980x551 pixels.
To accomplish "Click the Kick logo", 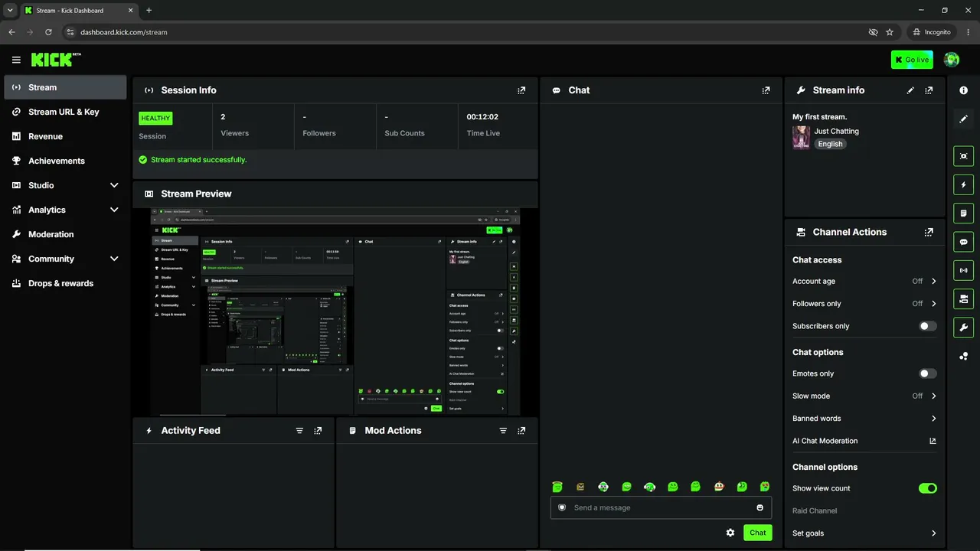I will click(56, 60).
